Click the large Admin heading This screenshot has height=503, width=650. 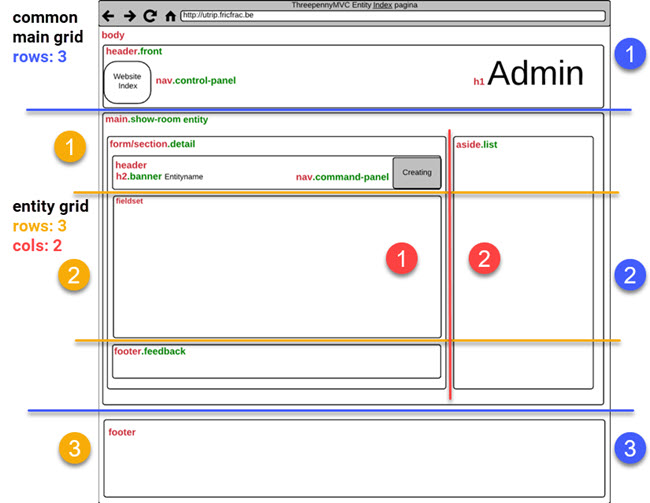click(534, 74)
